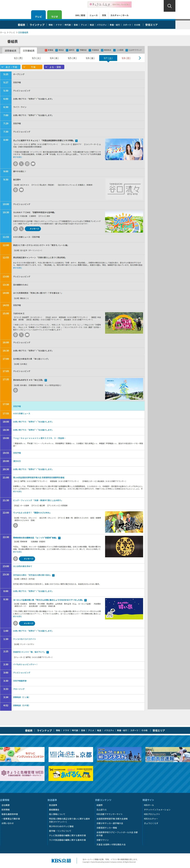
Task: Open globe icon for てっぺんとったるで！ program
Action: (x=15, y=525)
